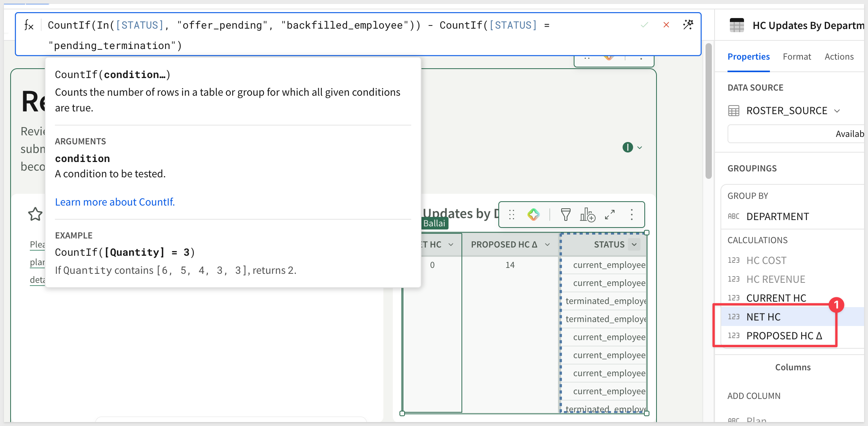Click the Columns section heading
This screenshot has width=868, height=426.
pos(793,368)
